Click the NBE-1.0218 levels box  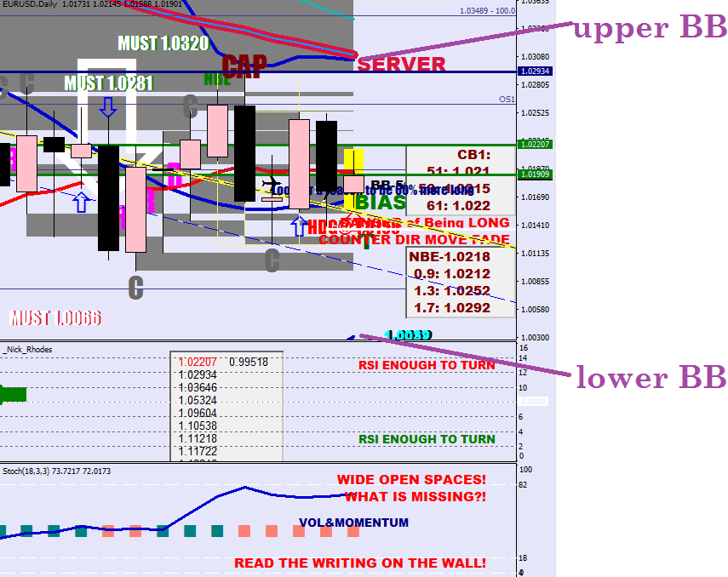pyautogui.click(x=460, y=282)
